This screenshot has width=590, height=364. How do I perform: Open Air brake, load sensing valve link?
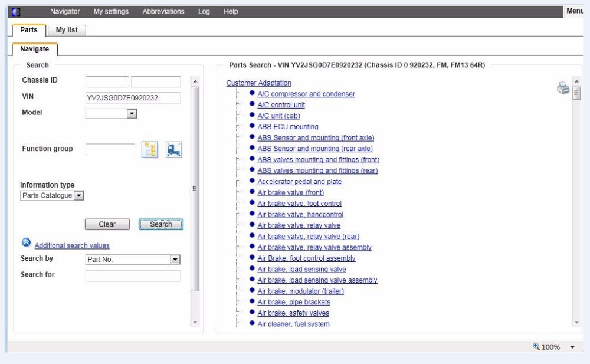301,269
